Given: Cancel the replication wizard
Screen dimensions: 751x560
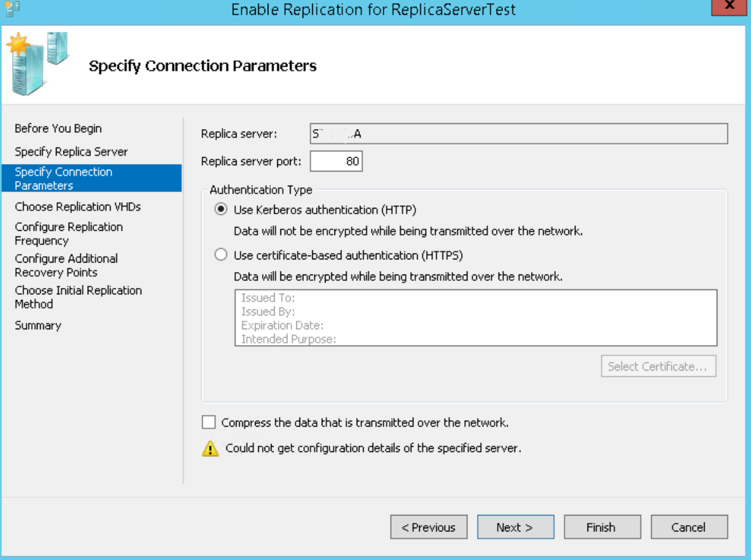Looking at the screenshot, I should (x=689, y=527).
